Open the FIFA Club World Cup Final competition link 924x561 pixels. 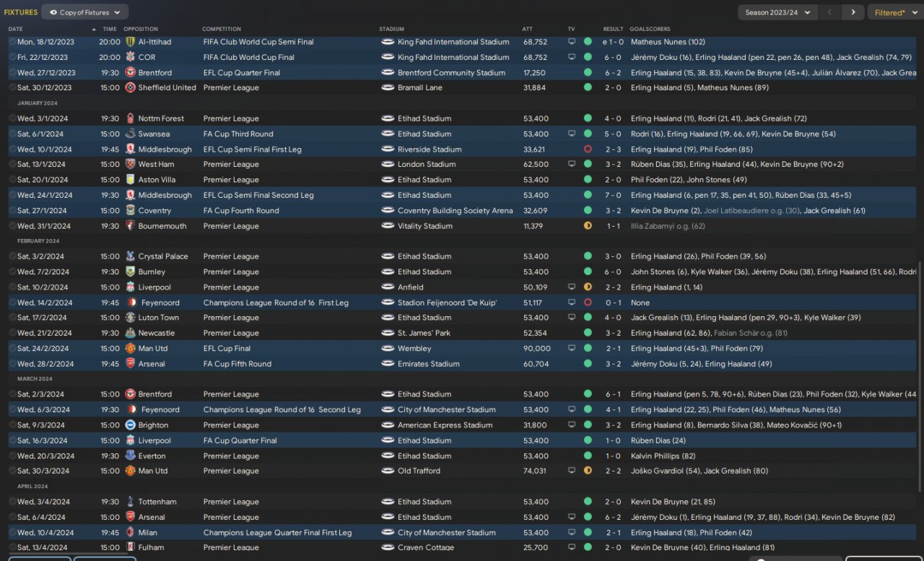[x=249, y=57]
